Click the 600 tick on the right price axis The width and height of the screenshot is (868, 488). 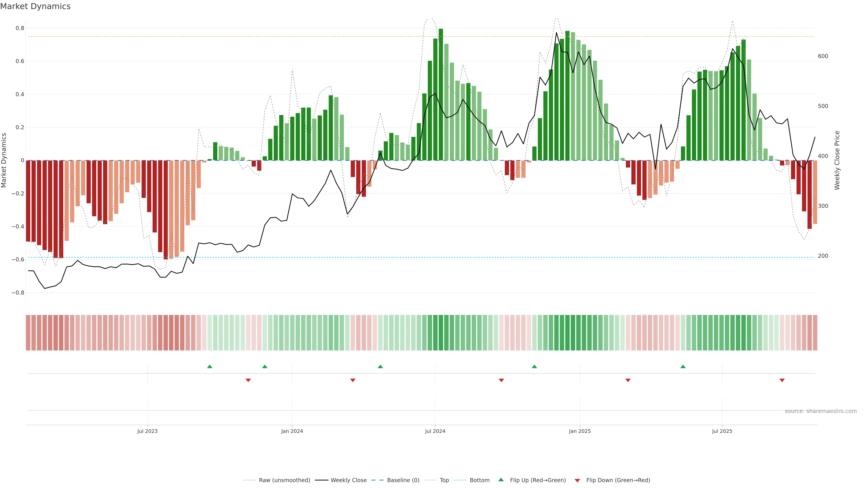pos(823,56)
